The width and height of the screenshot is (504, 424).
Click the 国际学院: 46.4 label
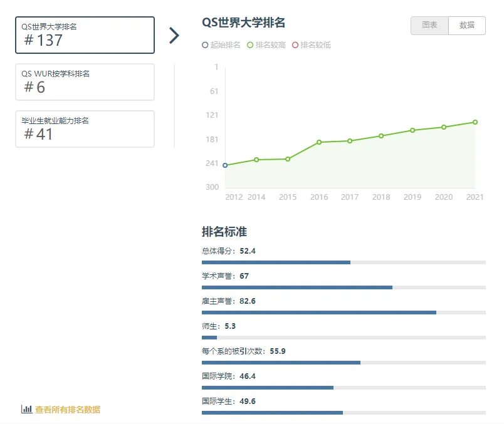point(229,376)
